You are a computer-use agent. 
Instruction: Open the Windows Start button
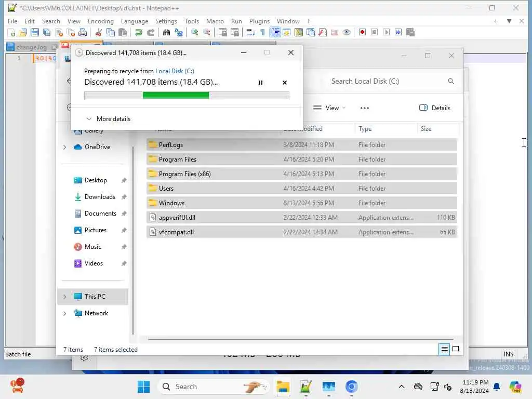(143, 387)
